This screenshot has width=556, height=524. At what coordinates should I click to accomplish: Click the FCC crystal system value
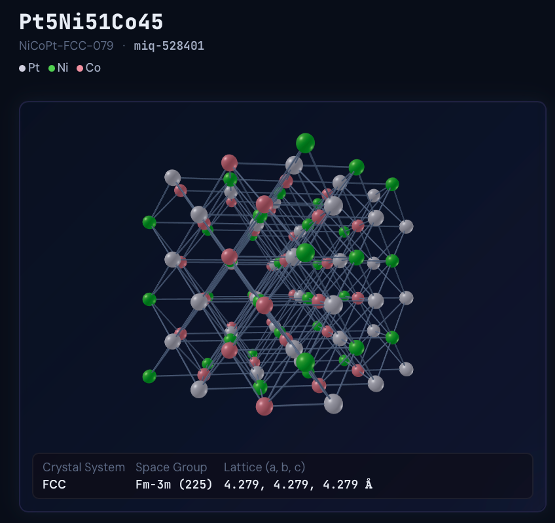pyautogui.click(x=54, y=484)
